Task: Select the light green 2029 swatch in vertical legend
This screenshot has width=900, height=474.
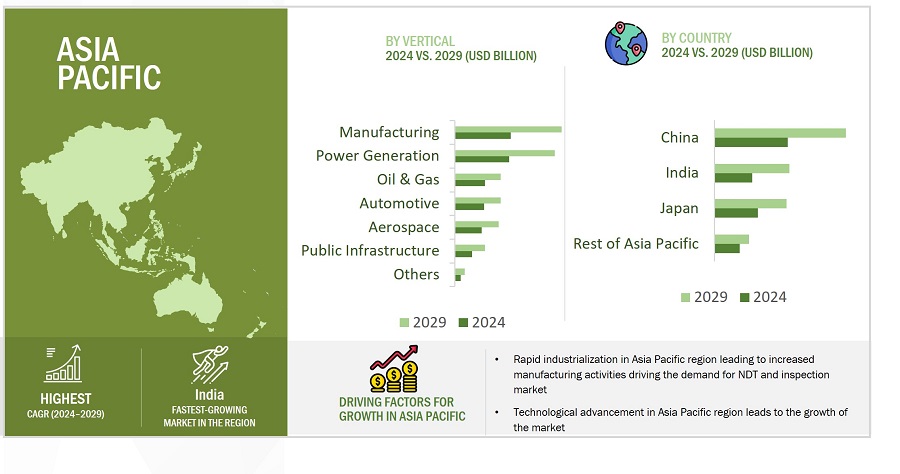Action: point(405,322)
